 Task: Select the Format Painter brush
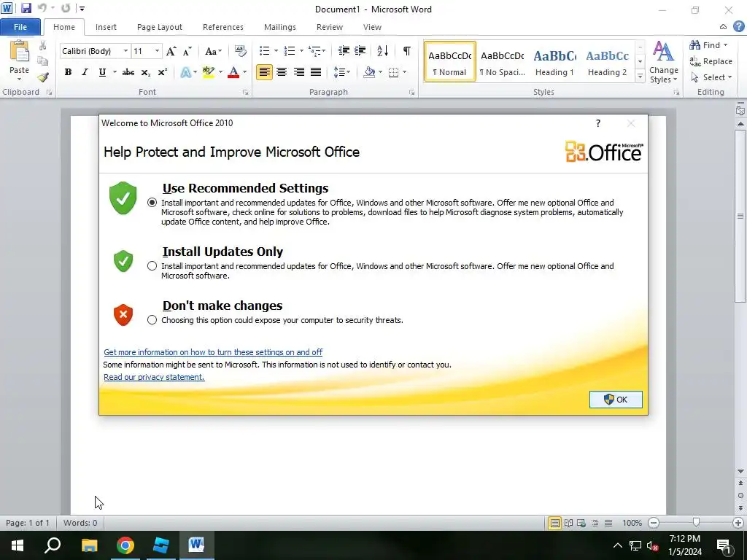click(x=43, y=77)
